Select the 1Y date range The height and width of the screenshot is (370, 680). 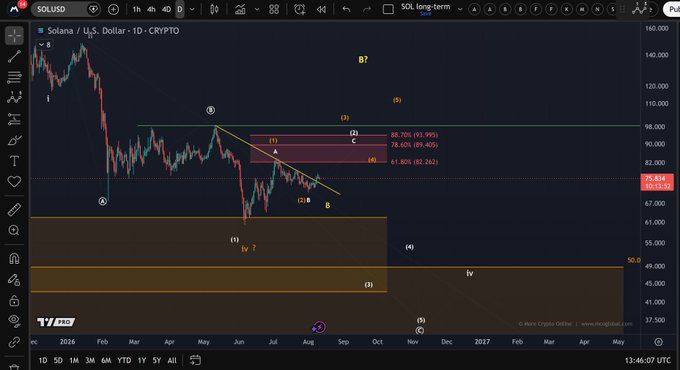142,360
